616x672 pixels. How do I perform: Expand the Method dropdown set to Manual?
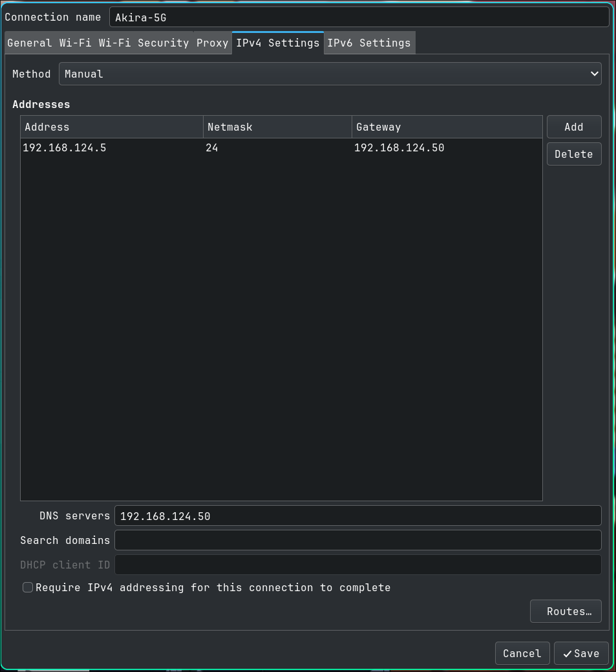[x=330, y=74]
